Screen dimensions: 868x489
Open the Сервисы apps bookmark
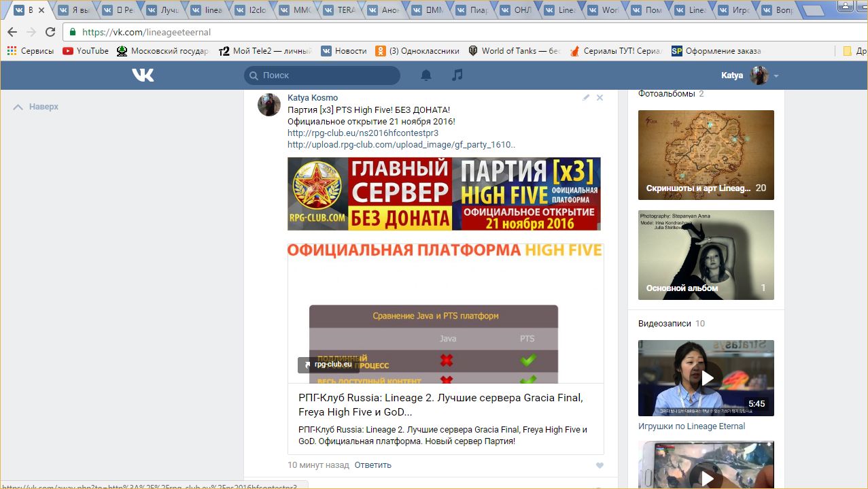[x=30, y=51]
